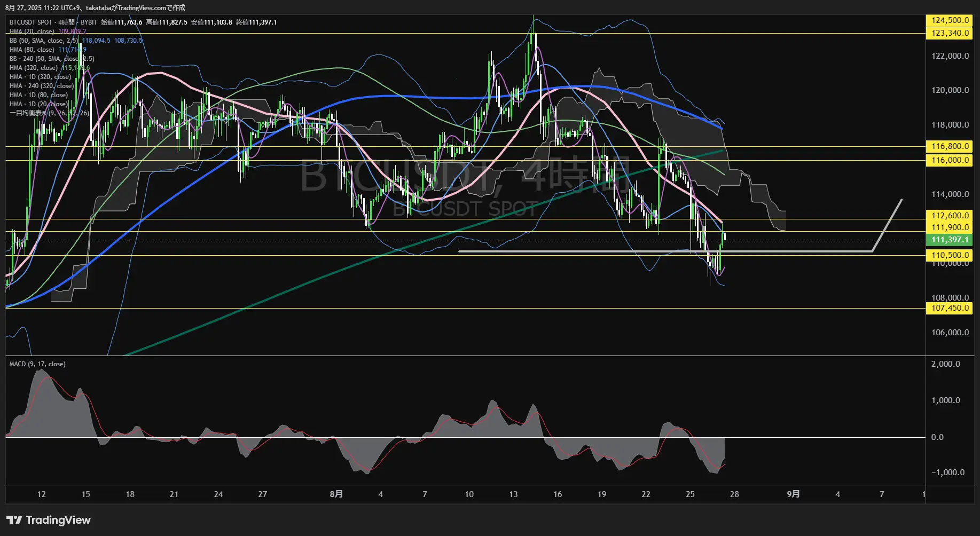
Task: Click the 9月 label on time axis
Action: (794, 494)
